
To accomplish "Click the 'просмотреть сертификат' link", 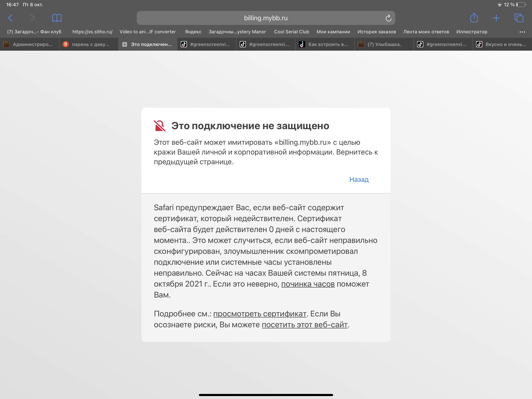I will [x=260, y=314].
